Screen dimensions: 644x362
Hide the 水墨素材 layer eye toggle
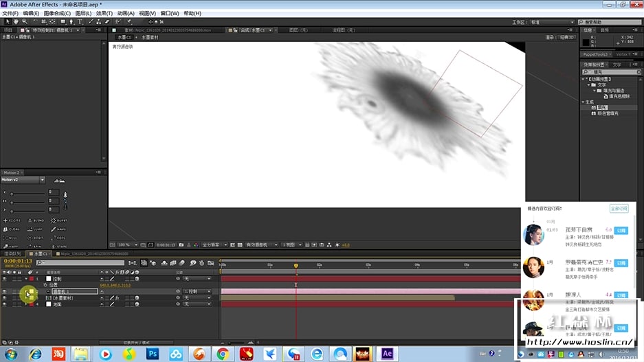[x=5, y=298]
